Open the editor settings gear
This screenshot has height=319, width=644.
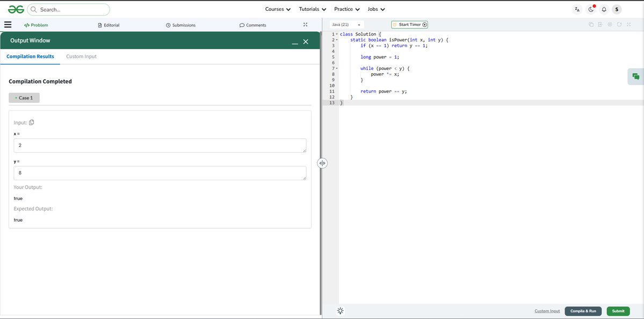pos(610,25)
